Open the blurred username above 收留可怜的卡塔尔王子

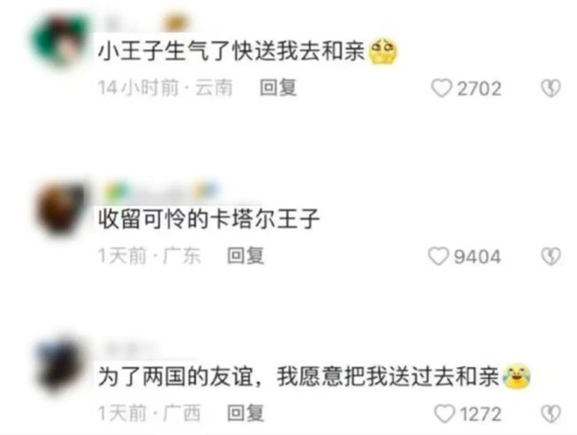pyautogui.click(x=162, y=191)
